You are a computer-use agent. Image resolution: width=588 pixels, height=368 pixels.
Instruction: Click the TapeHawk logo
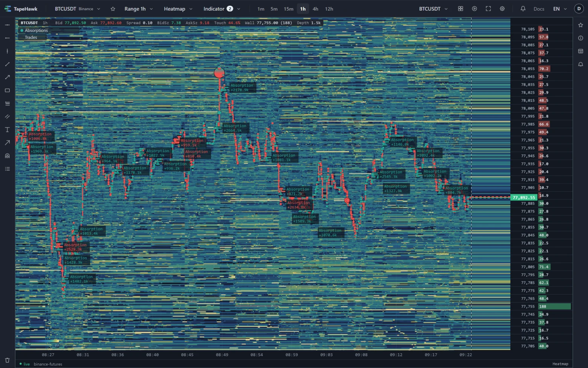(x=21, y=9)
